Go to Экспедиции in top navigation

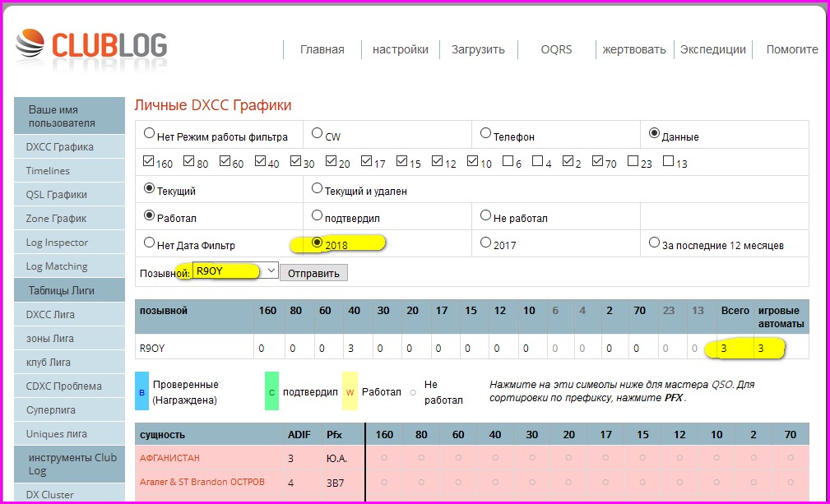[712, 49]
